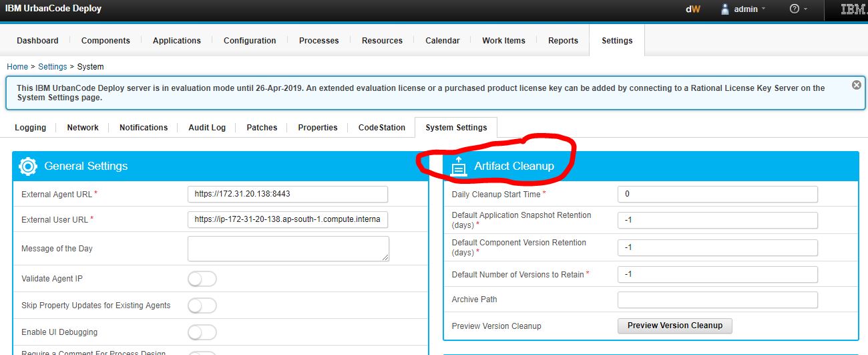
Task: Select the System Settings sub-tab
Action: coord(456,128)
